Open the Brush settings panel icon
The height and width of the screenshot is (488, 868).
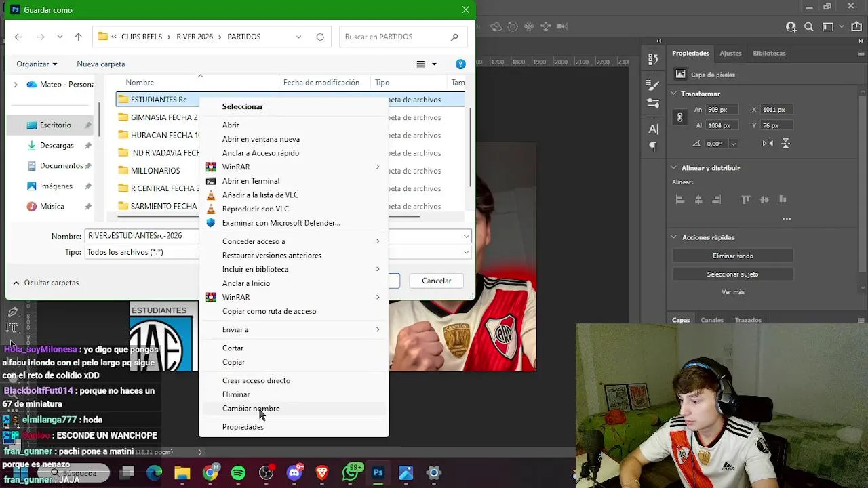tap(653, 86)
